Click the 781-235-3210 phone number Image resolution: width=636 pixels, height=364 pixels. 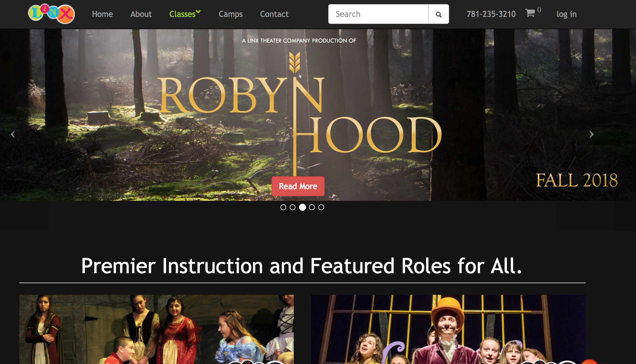(491, 14)
